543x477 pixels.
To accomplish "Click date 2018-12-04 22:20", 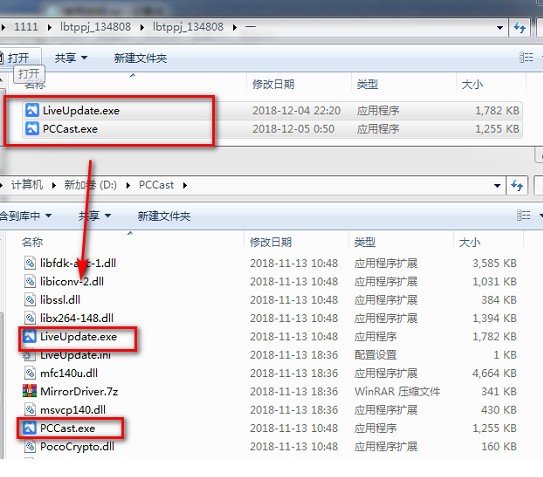I will [x=296, y=111].
